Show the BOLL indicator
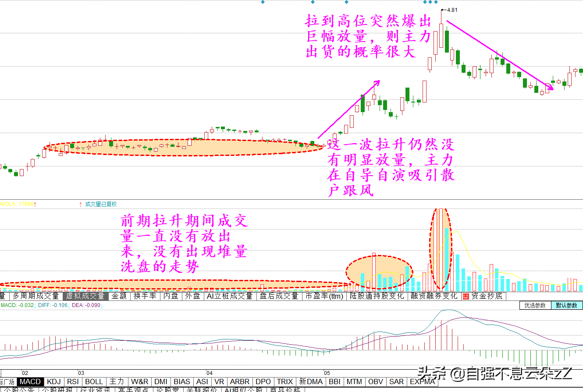This screenshot has width=583, height=392. [94, 381]
